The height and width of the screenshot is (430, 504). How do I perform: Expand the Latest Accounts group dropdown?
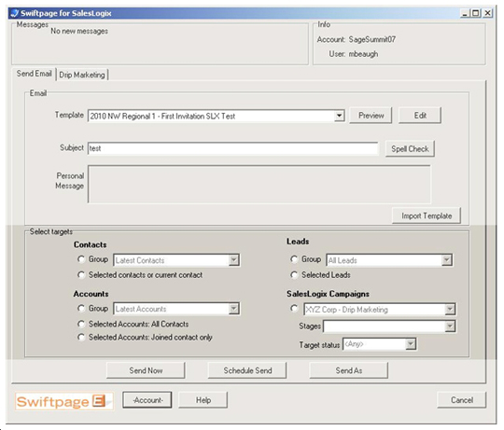coord(234,309)
